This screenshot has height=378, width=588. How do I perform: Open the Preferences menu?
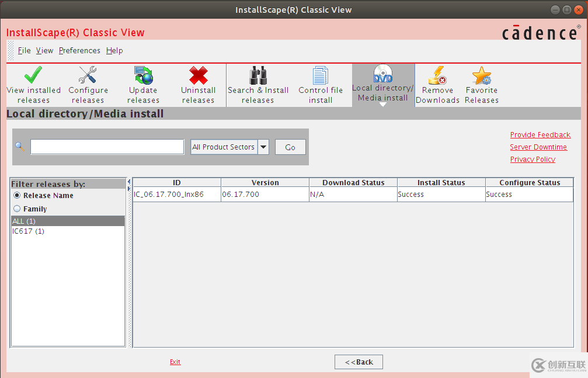coord(79,50)
